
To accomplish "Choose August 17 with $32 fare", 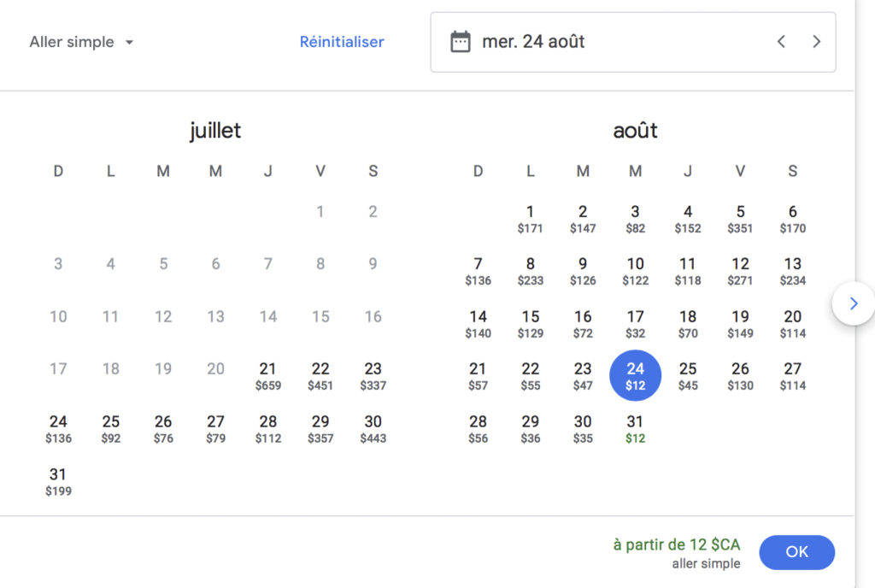I will tap(635, 323).
